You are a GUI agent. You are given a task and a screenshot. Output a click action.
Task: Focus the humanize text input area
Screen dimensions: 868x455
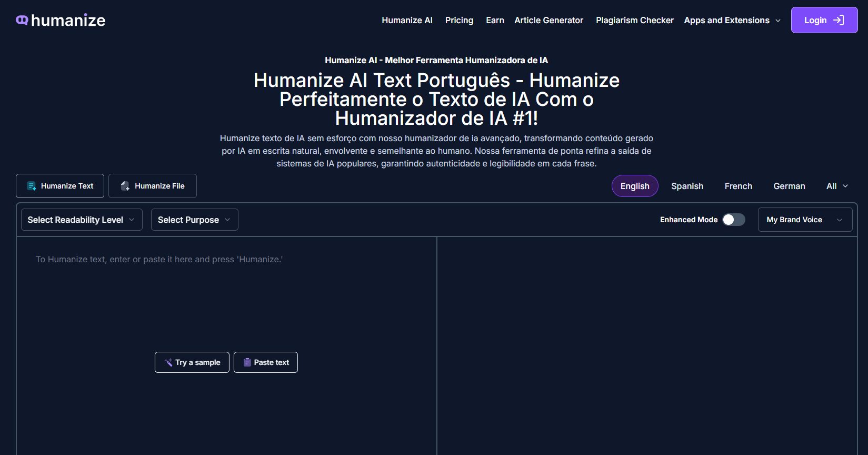pyautogui.click(x=226, y=346)
